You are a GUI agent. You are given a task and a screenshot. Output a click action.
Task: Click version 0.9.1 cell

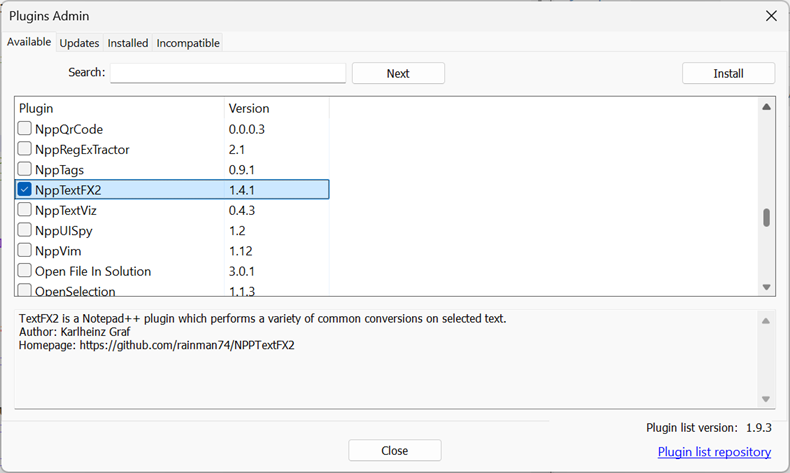pyautogui.click(x=241, y=170)
